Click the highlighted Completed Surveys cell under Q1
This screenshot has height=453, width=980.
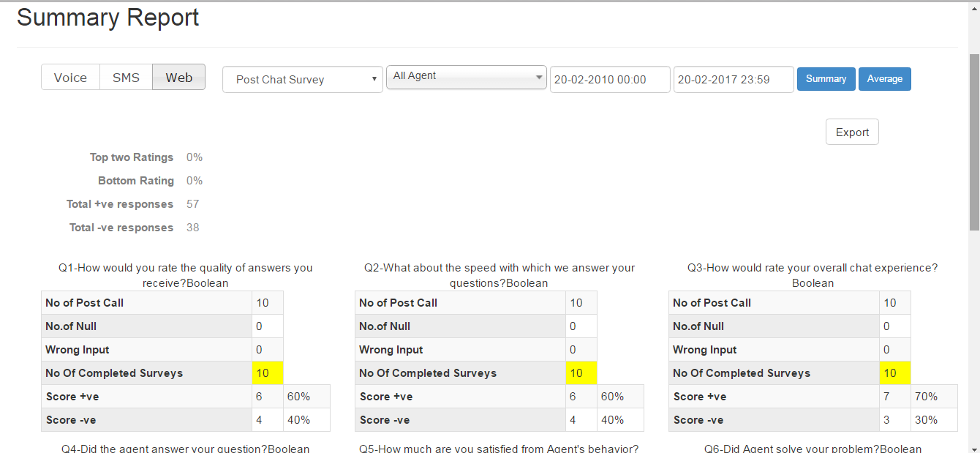coord(267,373)
